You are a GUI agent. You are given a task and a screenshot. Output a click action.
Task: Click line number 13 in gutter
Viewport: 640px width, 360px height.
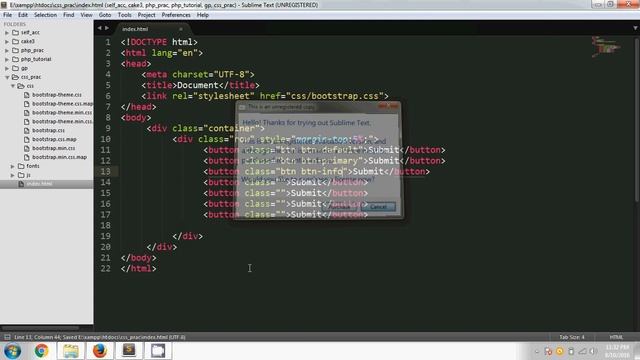tap(105, 171)
